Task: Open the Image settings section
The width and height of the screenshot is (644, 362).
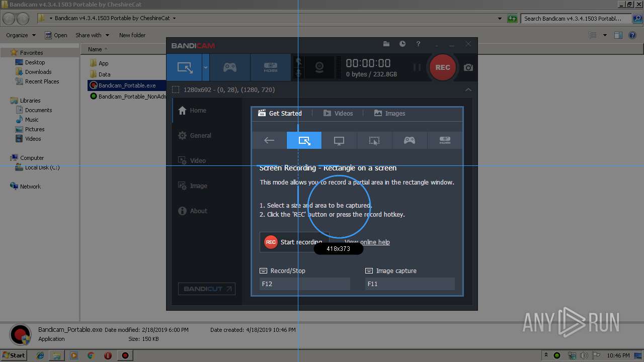Action: [x=207, y=186]
